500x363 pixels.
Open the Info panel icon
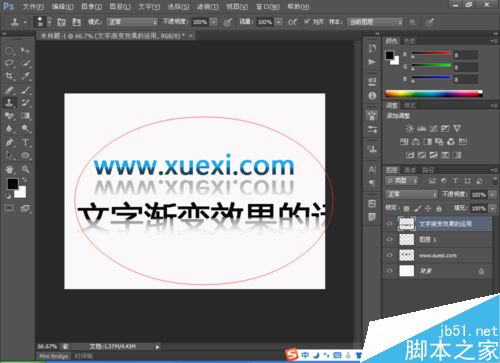click(372, 96)
